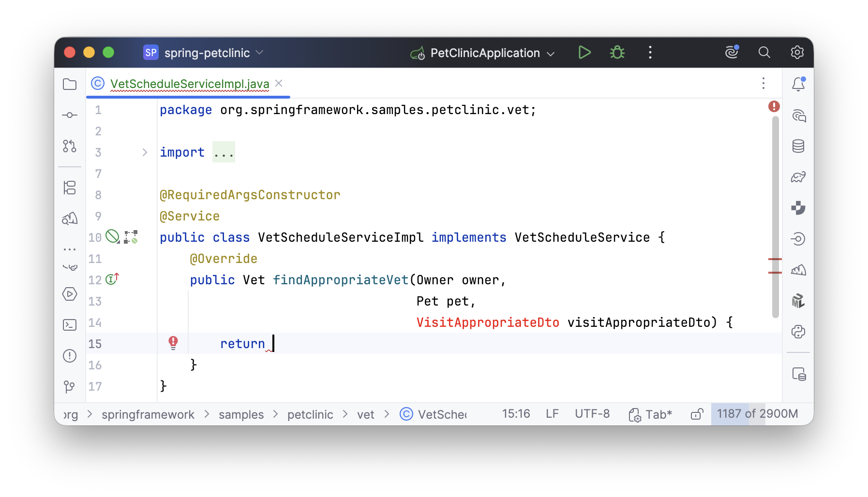Open the editor tabs three-dot menu
868x497 pixels.
763,84
